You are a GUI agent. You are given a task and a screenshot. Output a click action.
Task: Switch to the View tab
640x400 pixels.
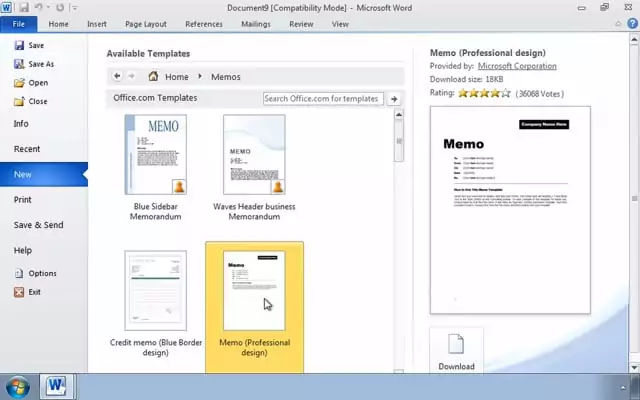click(340, 24)
